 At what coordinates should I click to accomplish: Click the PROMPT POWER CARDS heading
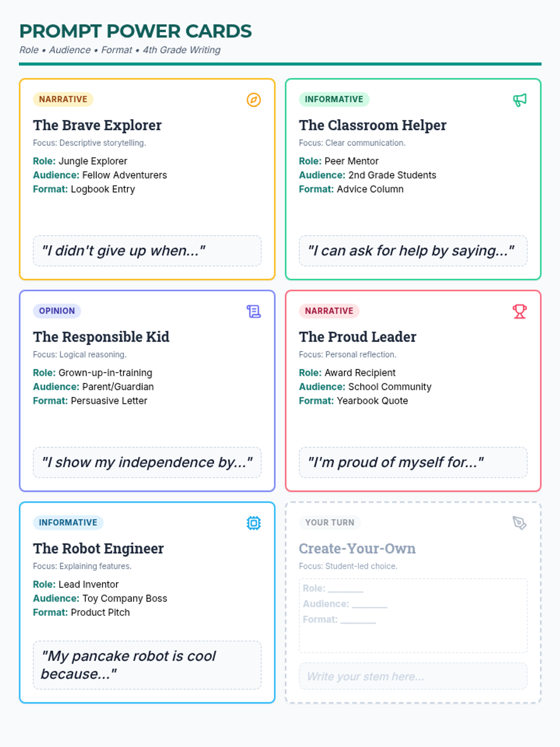point(135,31)
